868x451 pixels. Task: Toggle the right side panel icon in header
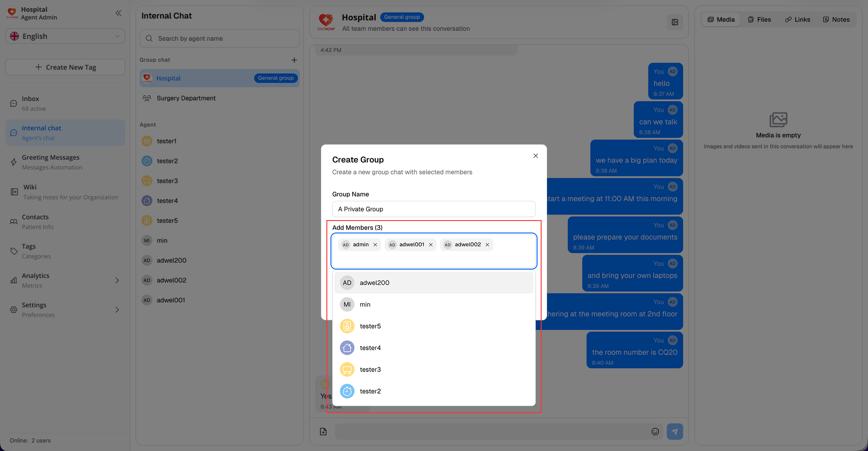pyautogui.click(x=675, y=22)
